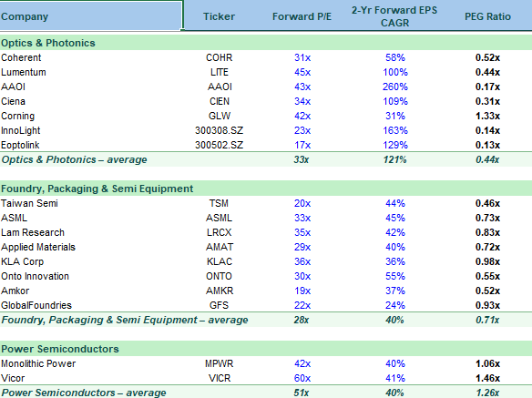Select the Foundry, Packaging & Semi Equipment – average label

[125, 320]
